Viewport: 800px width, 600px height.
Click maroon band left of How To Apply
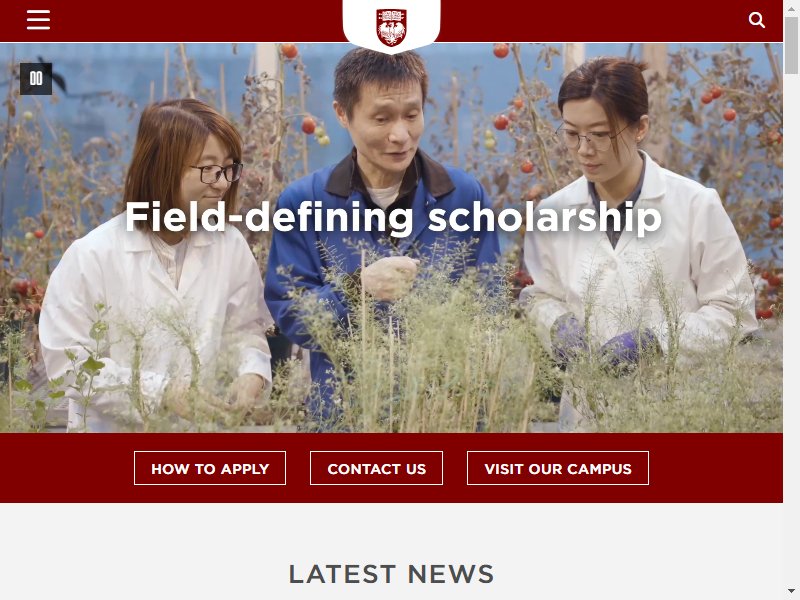[x=66, y=468]
